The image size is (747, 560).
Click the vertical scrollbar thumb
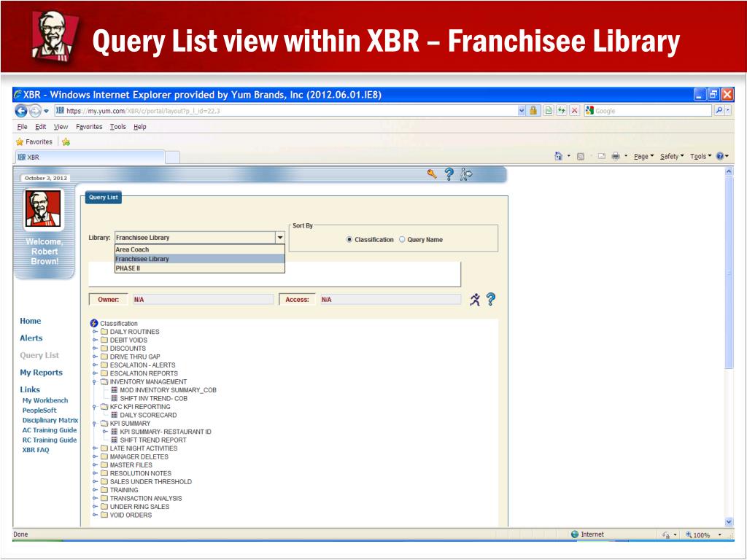[729, 273]
